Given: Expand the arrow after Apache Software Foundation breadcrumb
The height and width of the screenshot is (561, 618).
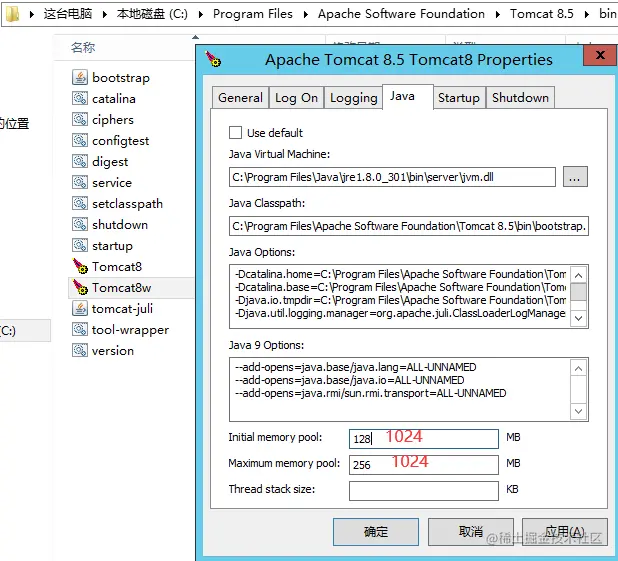Looking at the screenshot, I should click(498, 15).
